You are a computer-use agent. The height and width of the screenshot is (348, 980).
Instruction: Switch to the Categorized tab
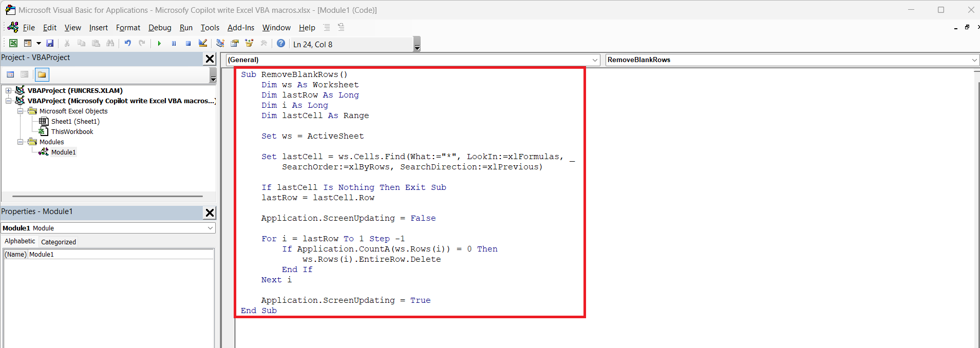58,242
